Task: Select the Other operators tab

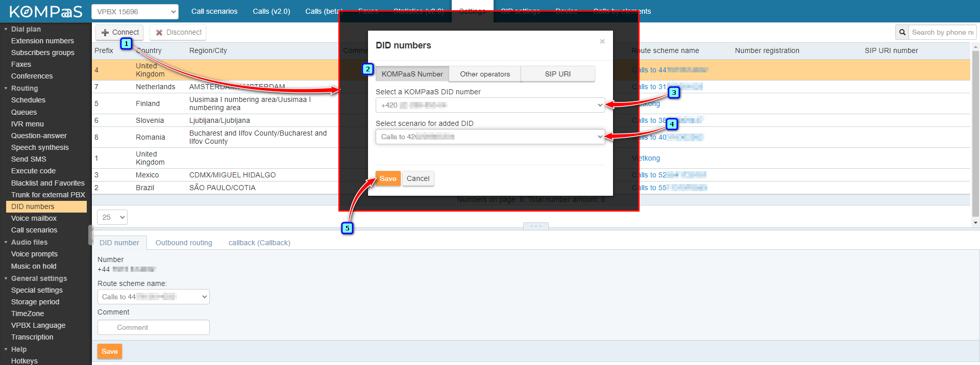Action: [485, 74]
